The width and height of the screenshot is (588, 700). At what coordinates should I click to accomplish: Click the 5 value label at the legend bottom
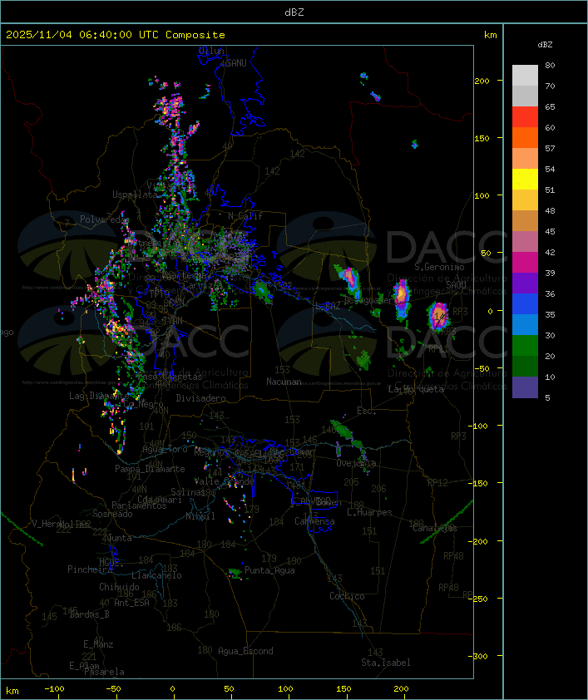click(547, 397)
